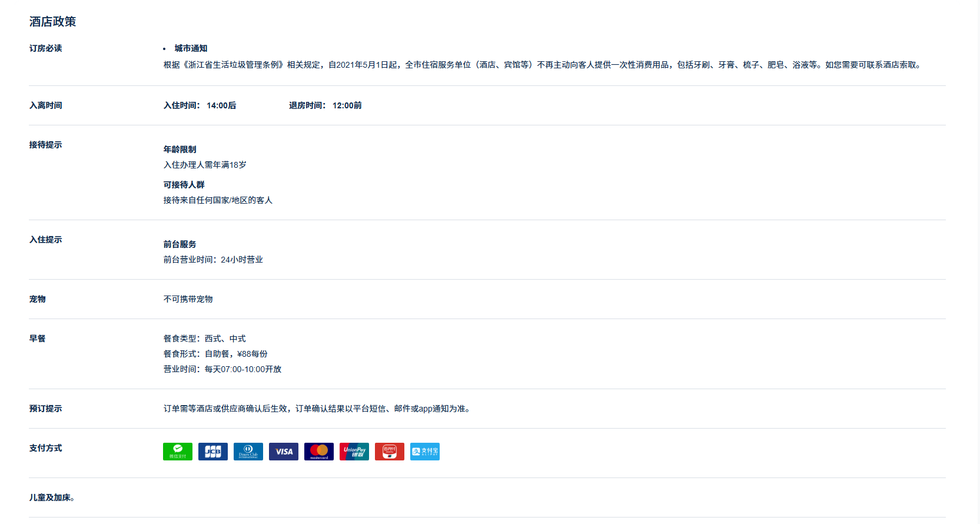Click the Alipay 支付宝 icon
Viewport: 980px width, 524px height.
[425, 452]
